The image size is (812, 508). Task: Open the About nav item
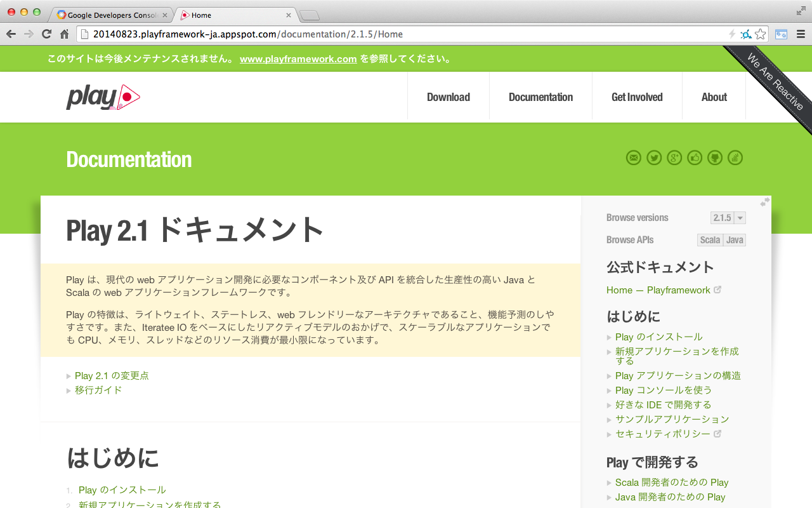[714, 97]
